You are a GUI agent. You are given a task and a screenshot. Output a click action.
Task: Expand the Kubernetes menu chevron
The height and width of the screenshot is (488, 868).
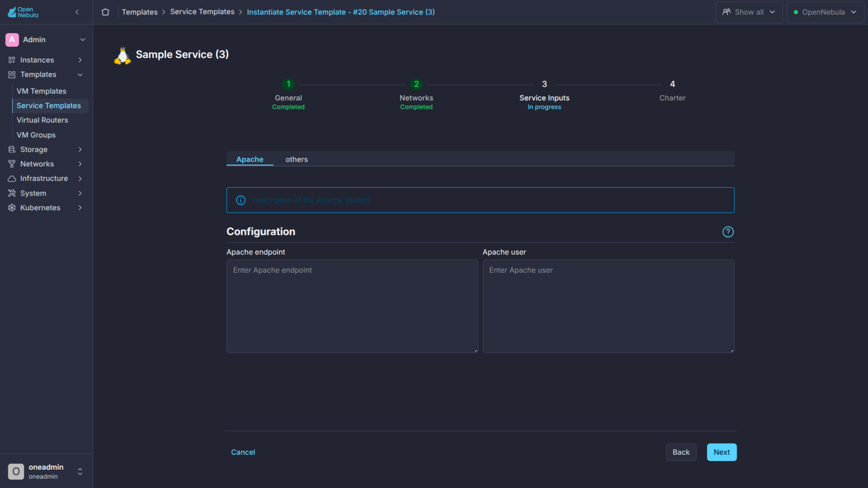(80, 208)
